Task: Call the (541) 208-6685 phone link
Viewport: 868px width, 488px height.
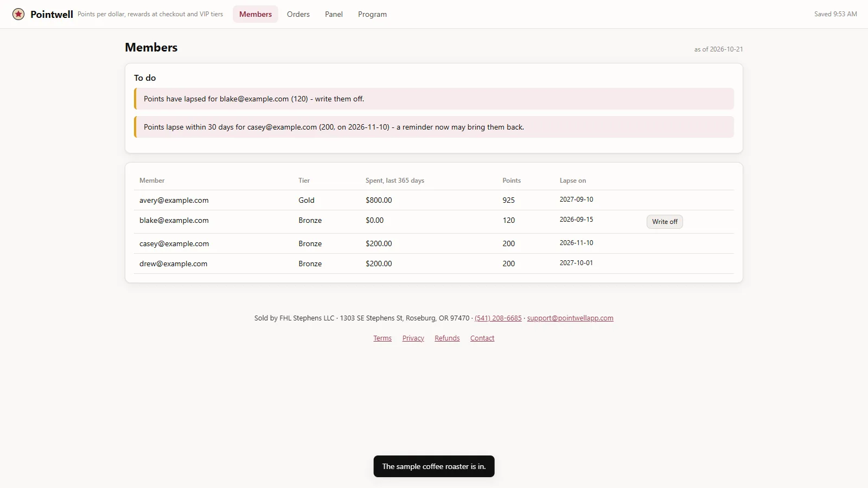Action: point(498,318)
